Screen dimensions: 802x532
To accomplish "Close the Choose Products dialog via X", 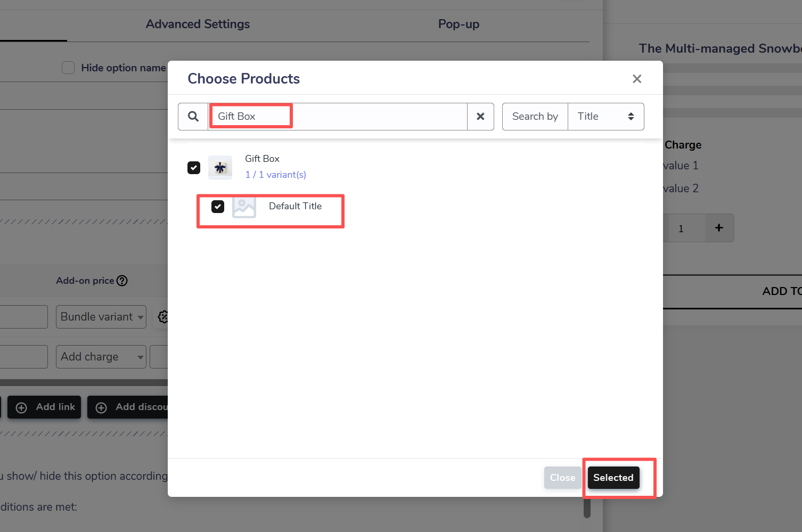I will 636,79.
